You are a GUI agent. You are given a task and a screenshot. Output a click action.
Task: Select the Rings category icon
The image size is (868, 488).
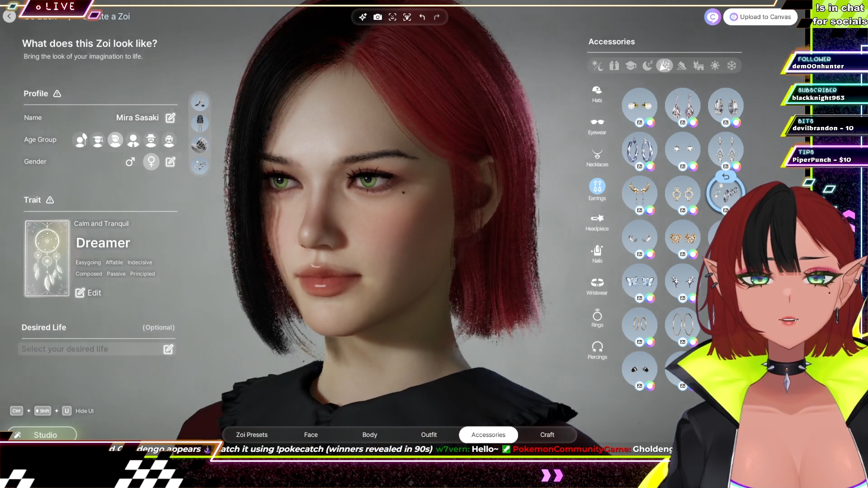[x=597, y=318]
